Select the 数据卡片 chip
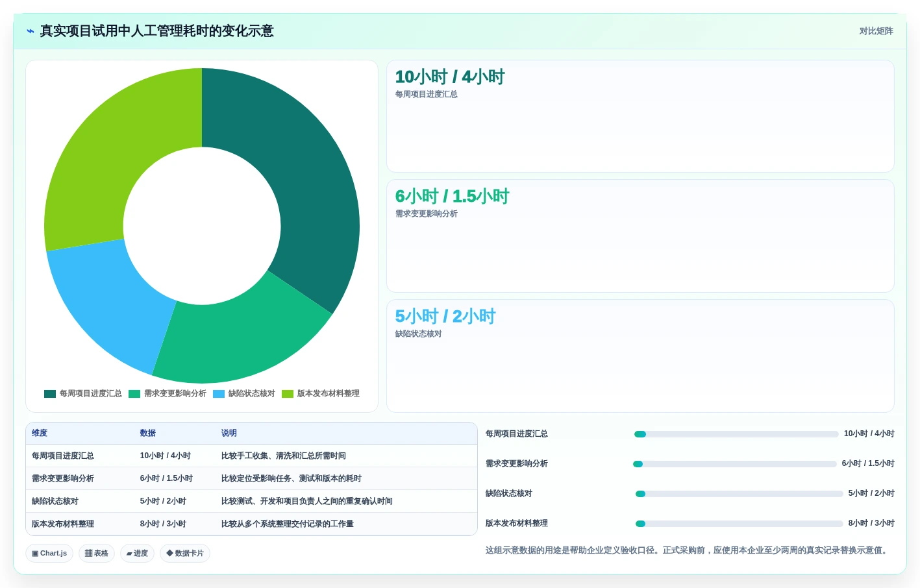The image size is (920, 588). tap(185, 554)
